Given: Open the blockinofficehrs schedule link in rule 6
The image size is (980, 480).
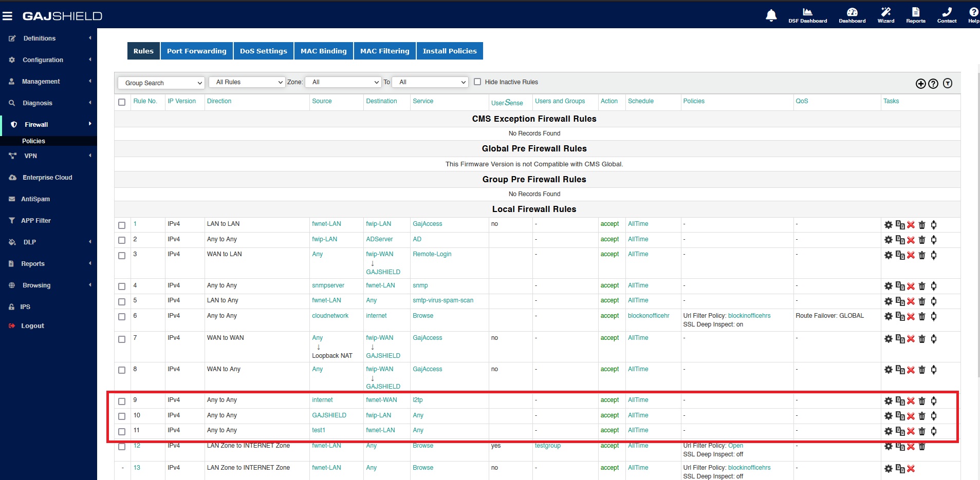Looking at the screenshot, I should (x=649, y=316).
